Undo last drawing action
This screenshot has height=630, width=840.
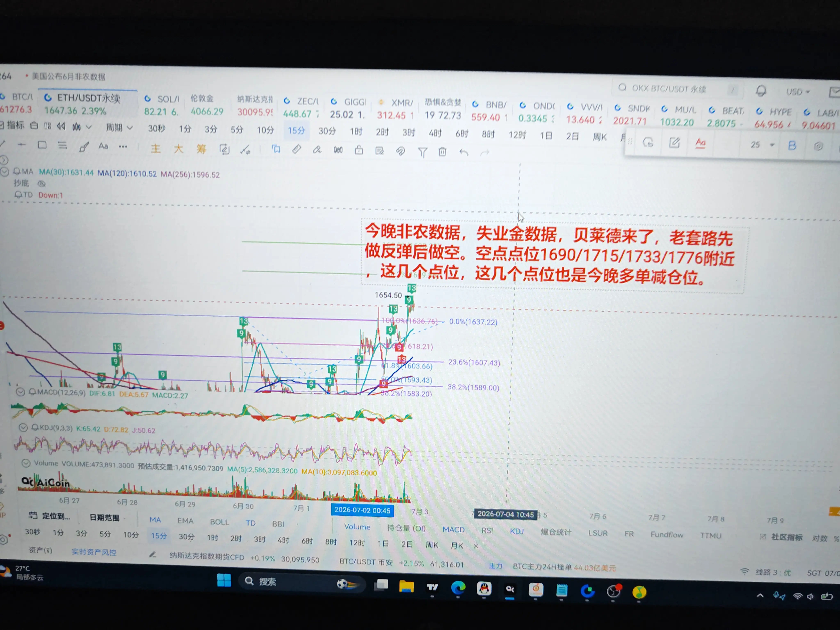pyautogui.click(x=464, y=152)
